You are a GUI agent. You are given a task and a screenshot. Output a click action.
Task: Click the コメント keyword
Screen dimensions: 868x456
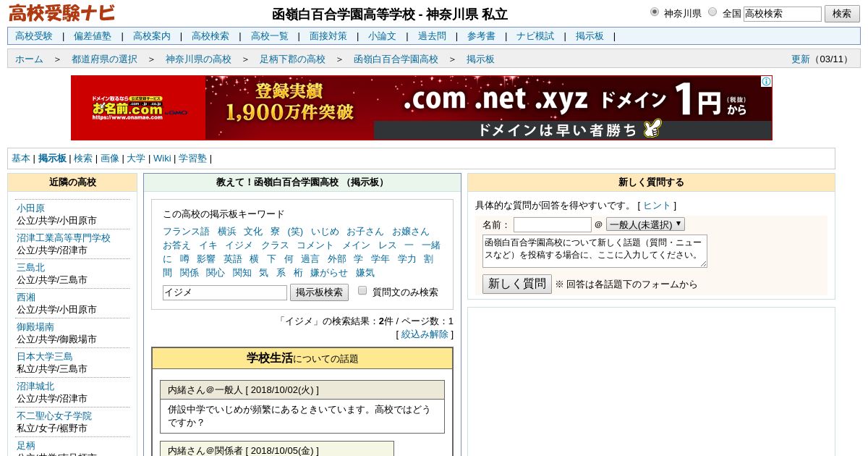(x=315, y=245)
